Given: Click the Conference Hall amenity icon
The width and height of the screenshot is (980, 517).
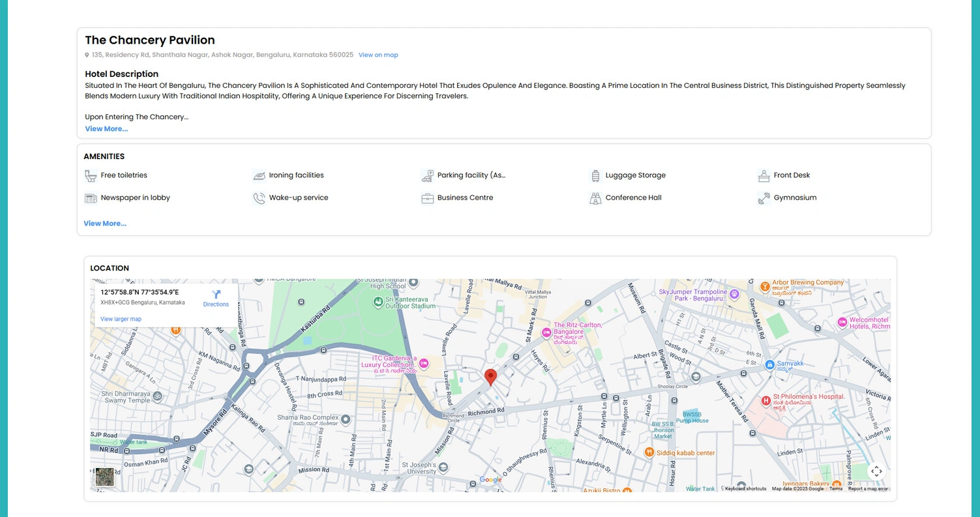Looking at the screenshot, I should click(595, 198).
